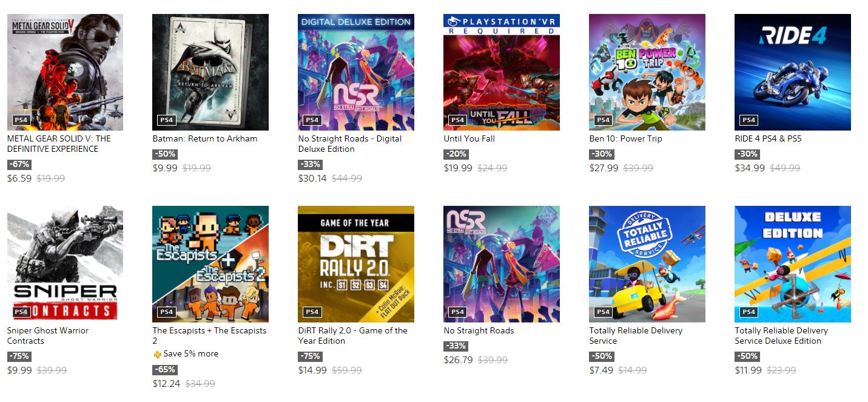Open the standard No Straight Roads cover
The height and width of the screenshot is (402, 868).
pos(502,264)
